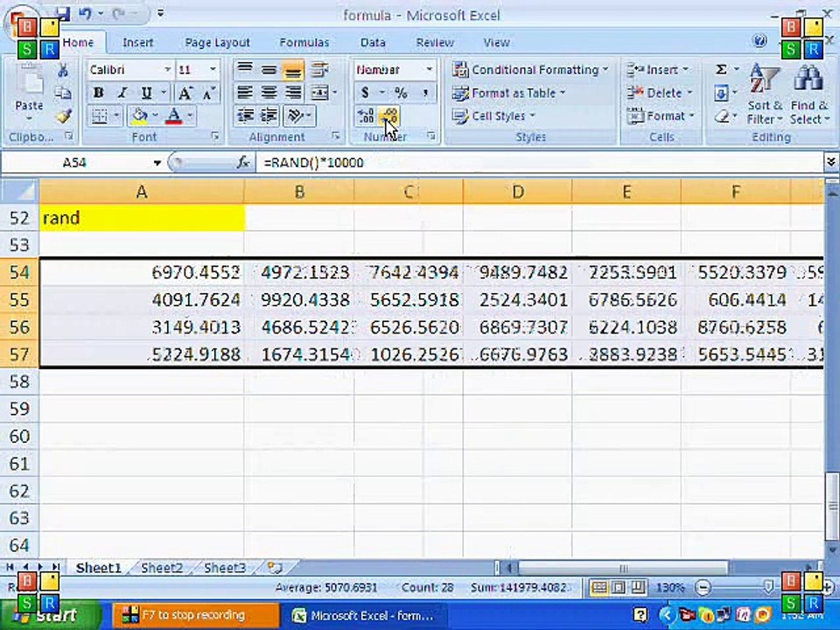Click Merge and Center
The image size is (840, 630).
320,94
